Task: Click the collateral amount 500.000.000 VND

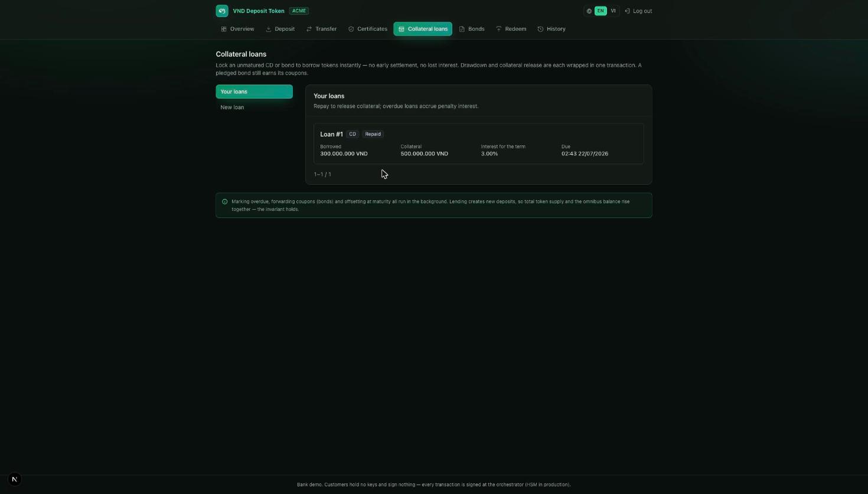Action: (424, 154)
